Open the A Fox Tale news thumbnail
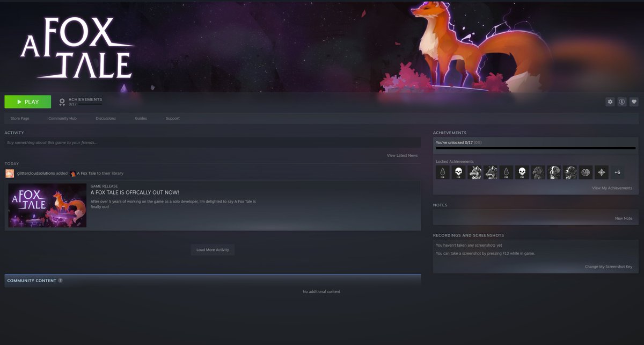644x345 pixels. (x=47, y=205)
